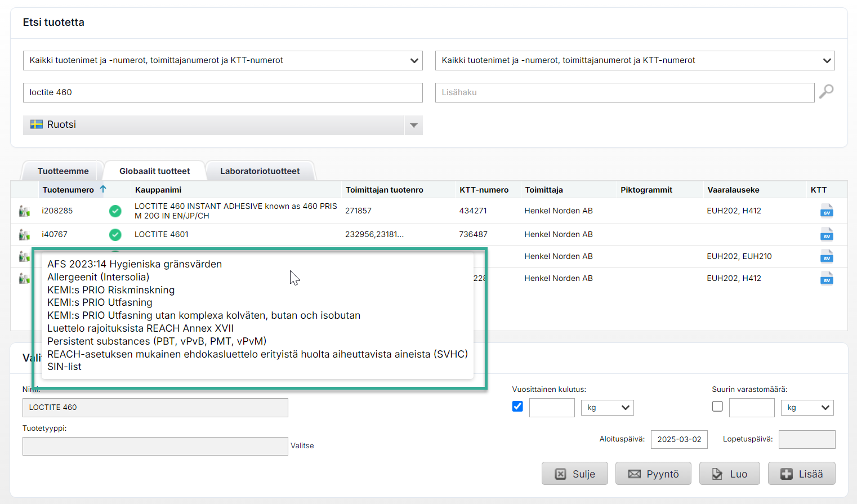Sort by KTT-numero column header
The height and width of the screenshot is (504, 857).
[484, 190]
